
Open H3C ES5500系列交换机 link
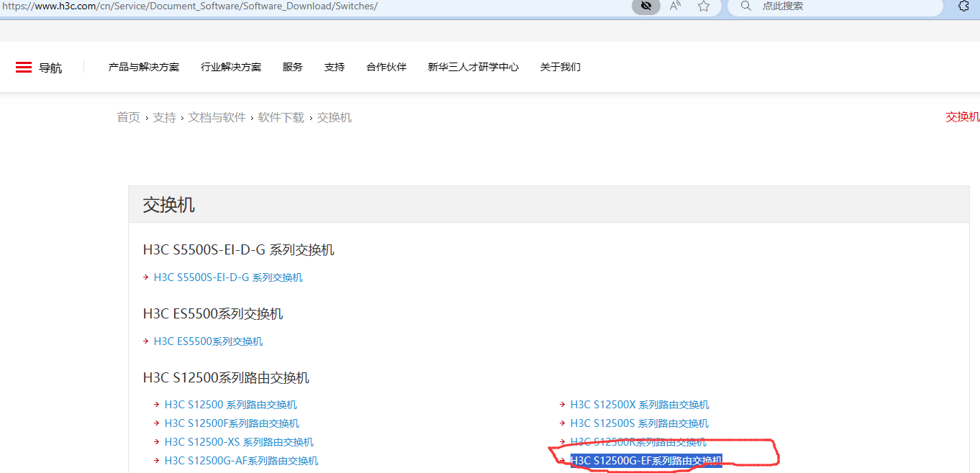[209, 341]
